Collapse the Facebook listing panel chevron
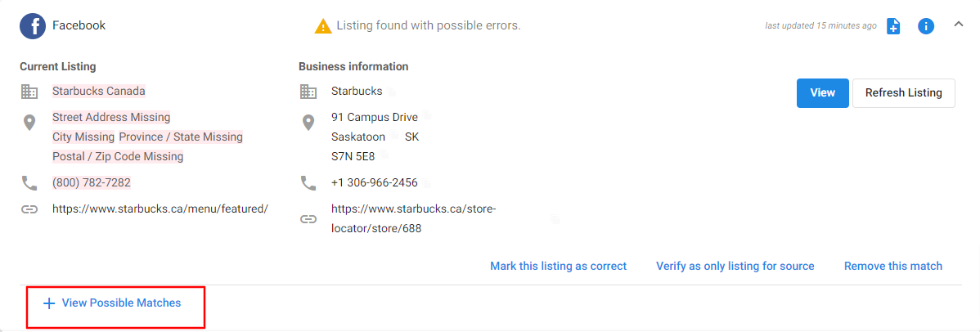Image resolution: width=980 pixels, height=332 pixels. [959, 25]
